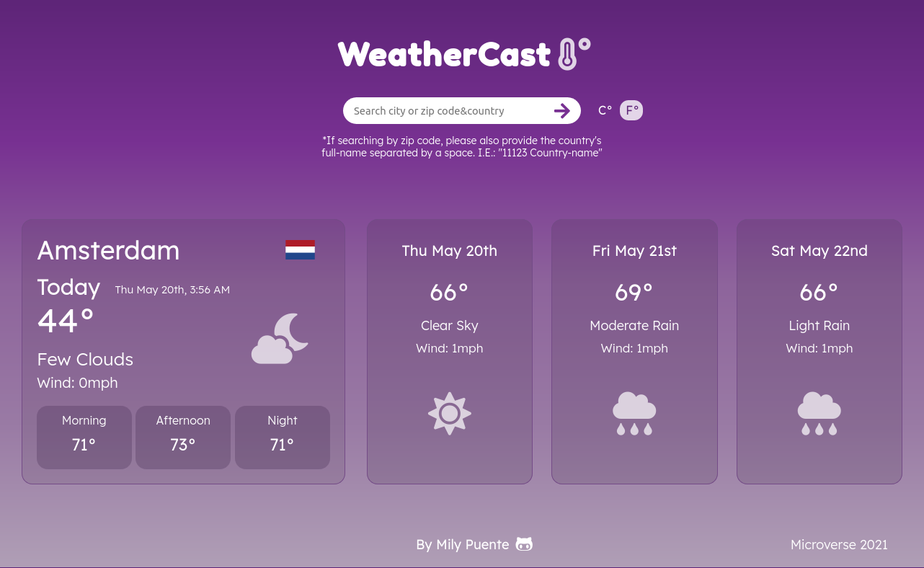Click the GitHub octocat icon in footer
The width and height of the screenshot is (924, 568).
(524, 544)
